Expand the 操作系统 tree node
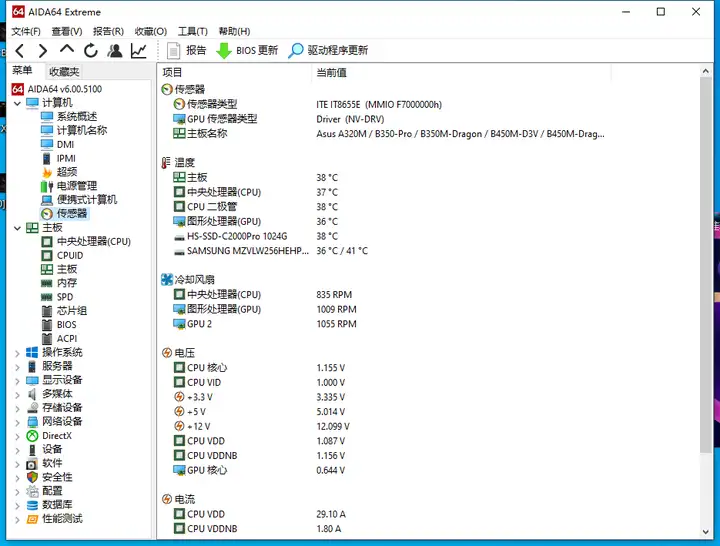Viewport: 720px width, 546px height. (x=17, y=353)
